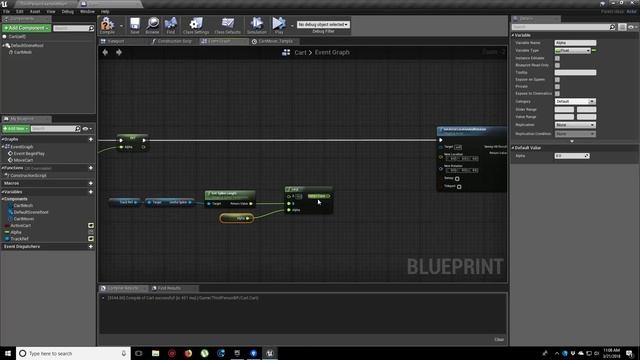This screenshot has width=640, height=360.
Task: Open File Explorer on the taskbar
Action: click(x=156, y=353)
